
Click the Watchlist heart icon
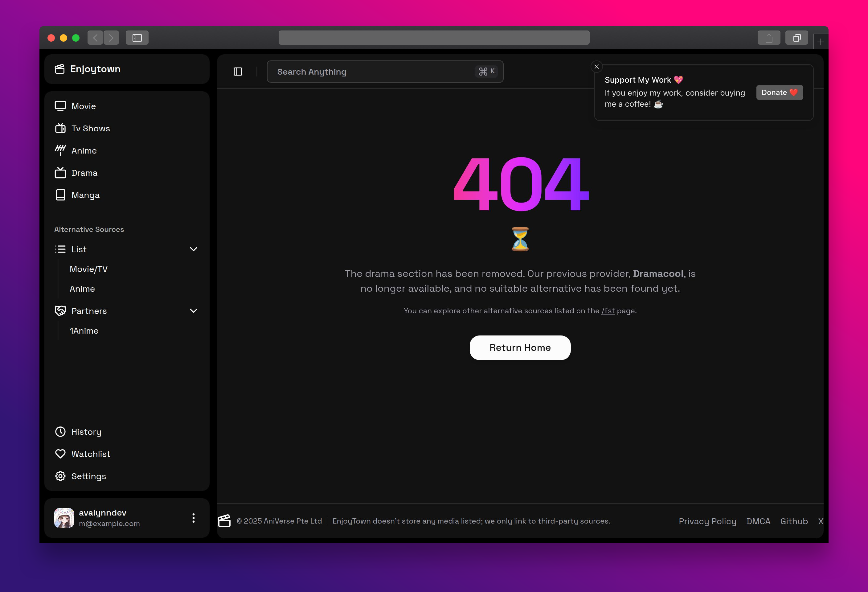click(60, 454)
